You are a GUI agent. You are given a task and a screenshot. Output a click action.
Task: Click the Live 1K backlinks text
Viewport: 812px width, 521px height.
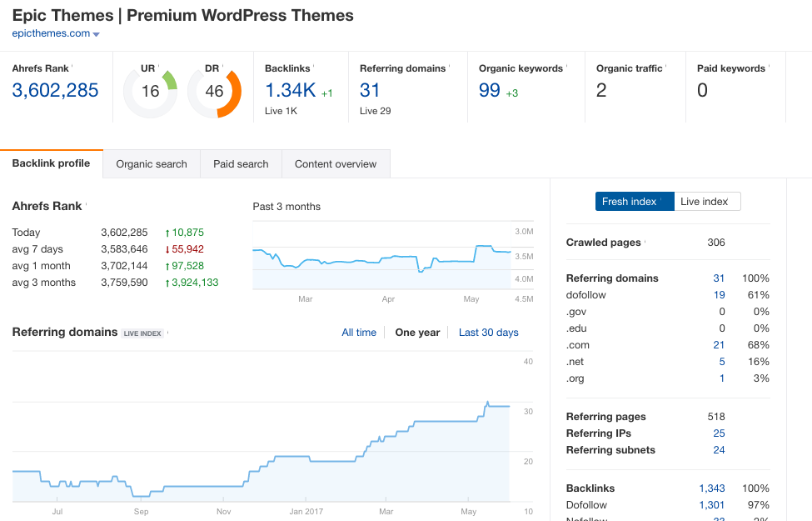[281, 111]
